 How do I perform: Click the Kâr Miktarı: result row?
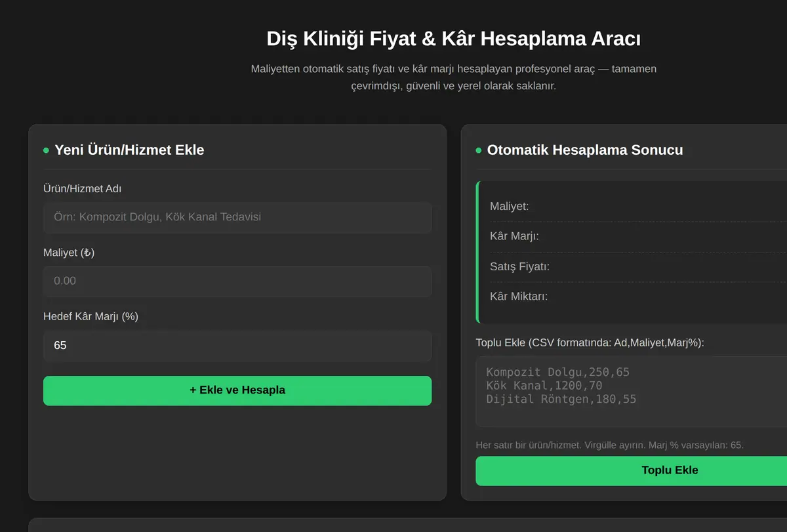click(637, 297)
